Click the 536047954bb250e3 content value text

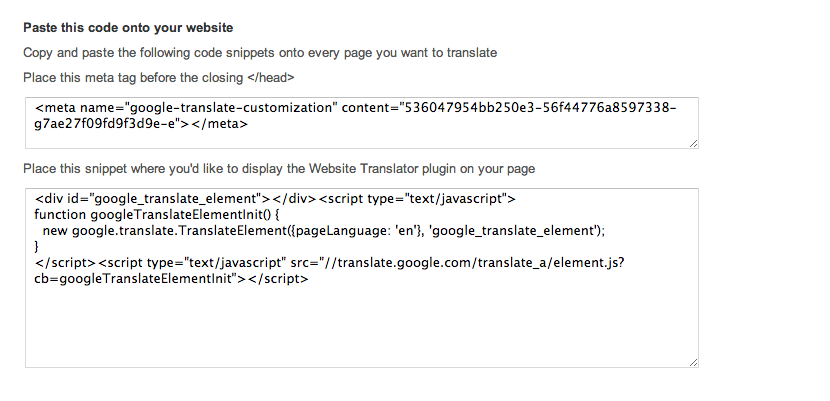click(x=470, y=108)
